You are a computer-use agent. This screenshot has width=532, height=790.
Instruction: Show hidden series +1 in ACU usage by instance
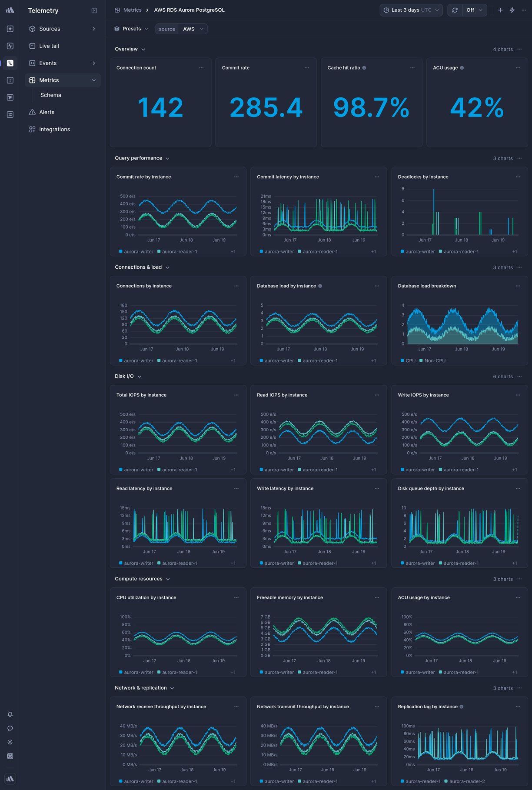point(515,672)
